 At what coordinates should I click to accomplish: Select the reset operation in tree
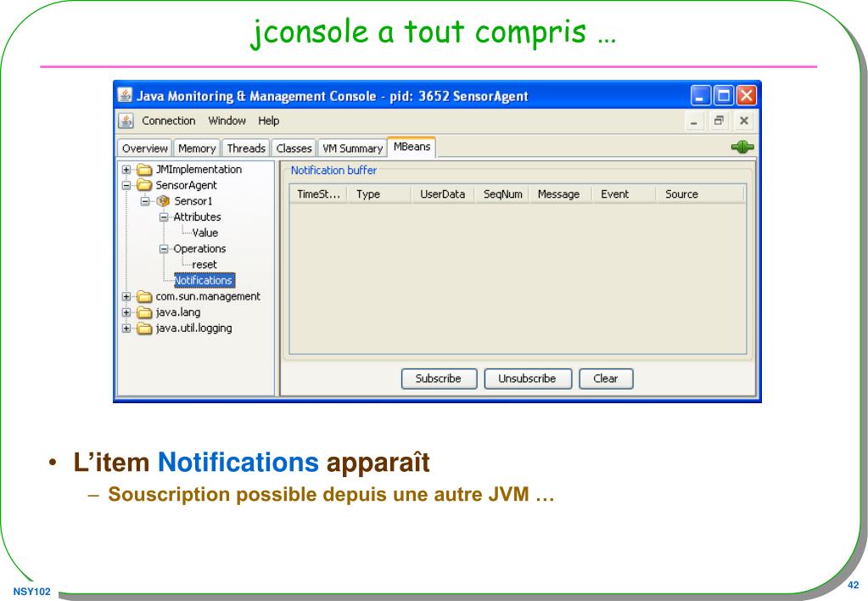(204, 265)
